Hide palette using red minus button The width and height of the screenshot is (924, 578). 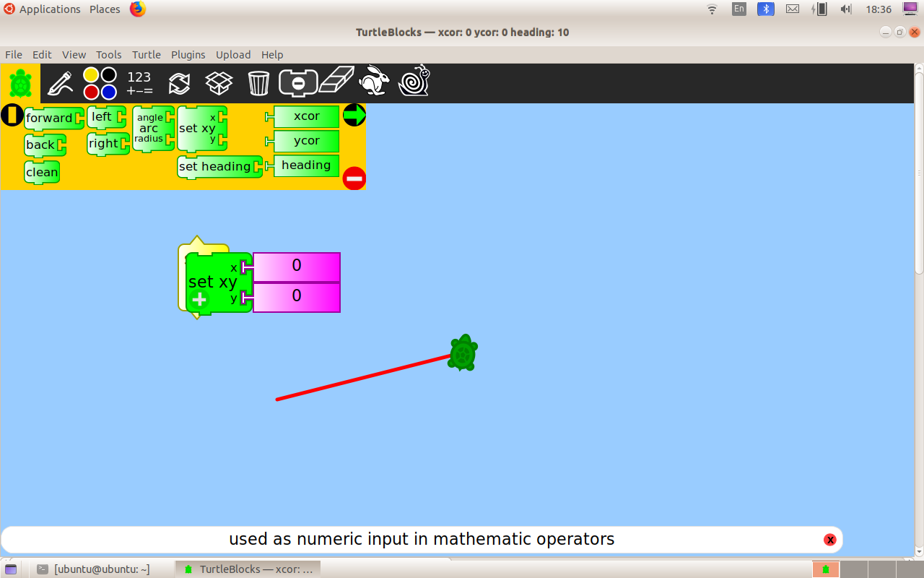coord(354,178)
